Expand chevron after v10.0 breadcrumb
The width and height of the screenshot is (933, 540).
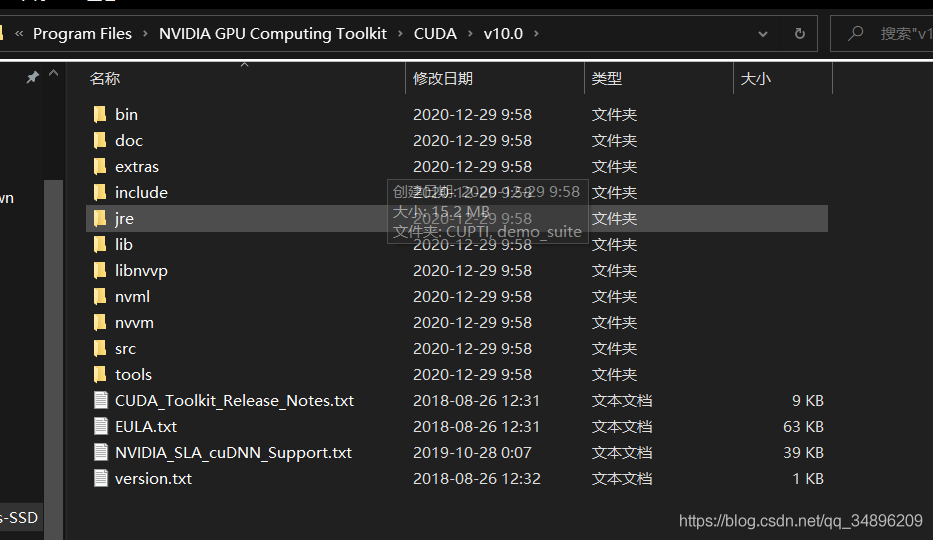click(536, 34)
